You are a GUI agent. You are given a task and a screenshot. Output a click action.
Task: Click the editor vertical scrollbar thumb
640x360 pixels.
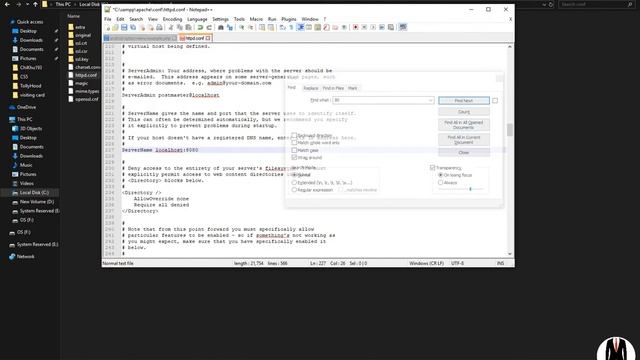[x=510, y=130]
